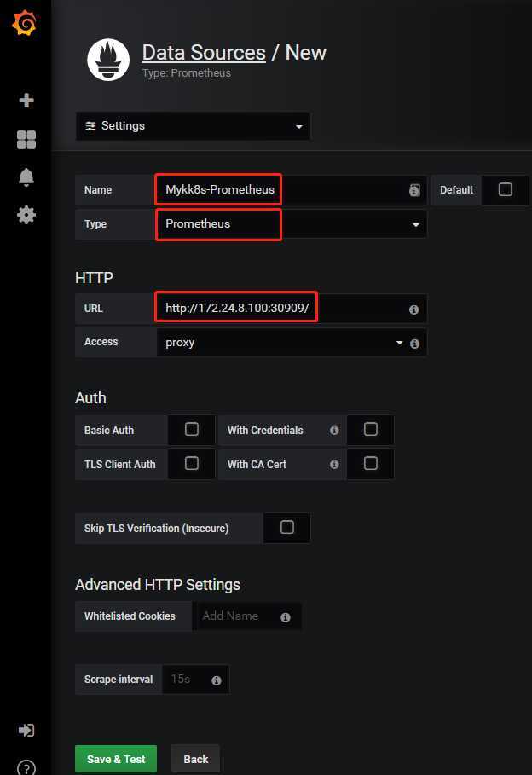The image size is (532, 775).
Task: Click the Skip TLS Verification label
Action: (x=156, y=529)
